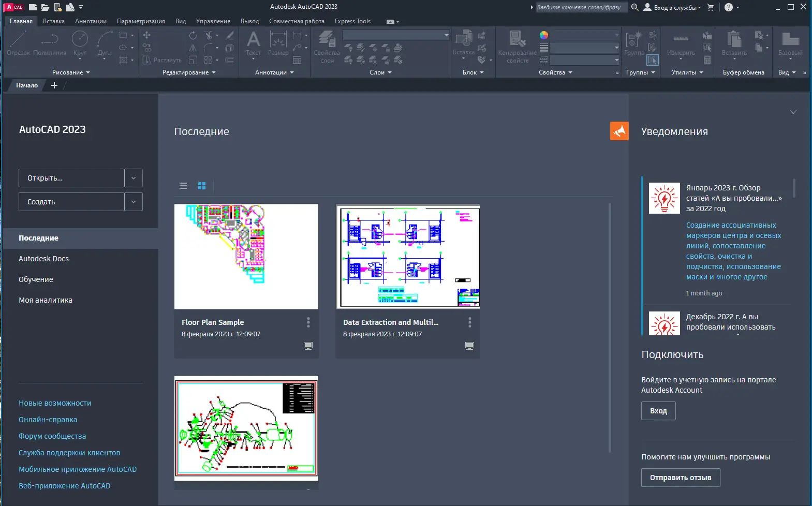The width and height of the screenshot is (812, 506).
Task: Select the Отрезок (line) tool
Action: coord(18,42)
